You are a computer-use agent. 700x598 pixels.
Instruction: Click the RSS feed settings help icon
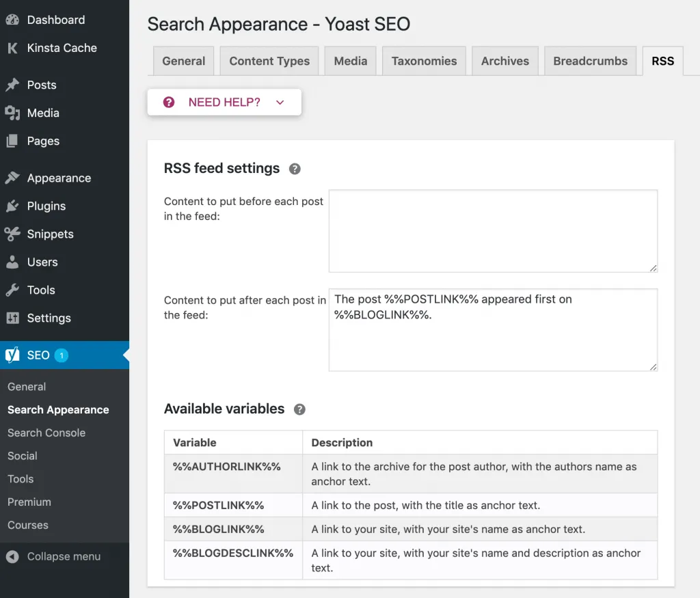click(295, 168)
